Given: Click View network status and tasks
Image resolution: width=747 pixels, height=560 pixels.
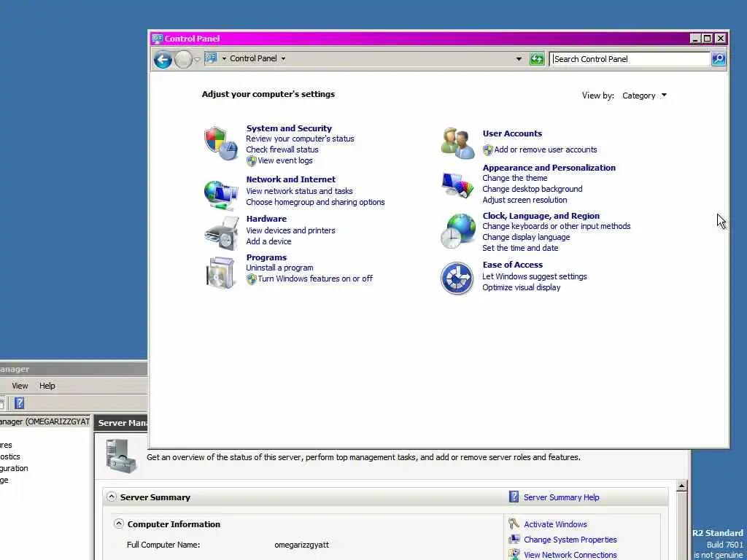Looking at the screenshot, I should (299, 191).
